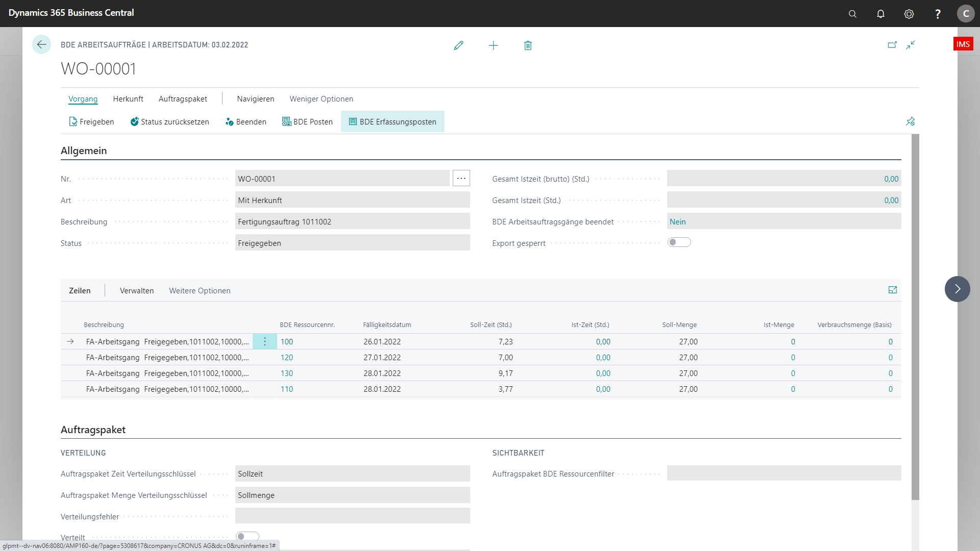Open Nr. field assist ellipsis button
Screen dimensions: 980x551
coord(461,178)
